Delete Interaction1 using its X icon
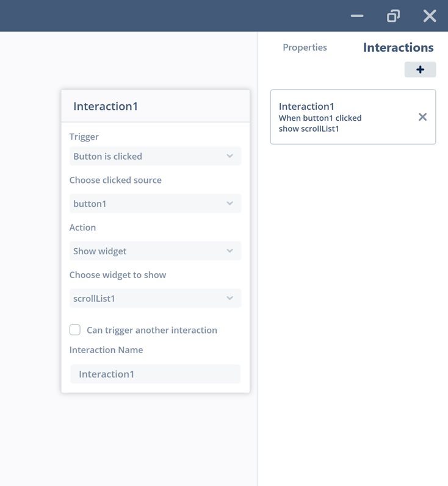Viewport: 448px width, 486px height. coord(422,117)
